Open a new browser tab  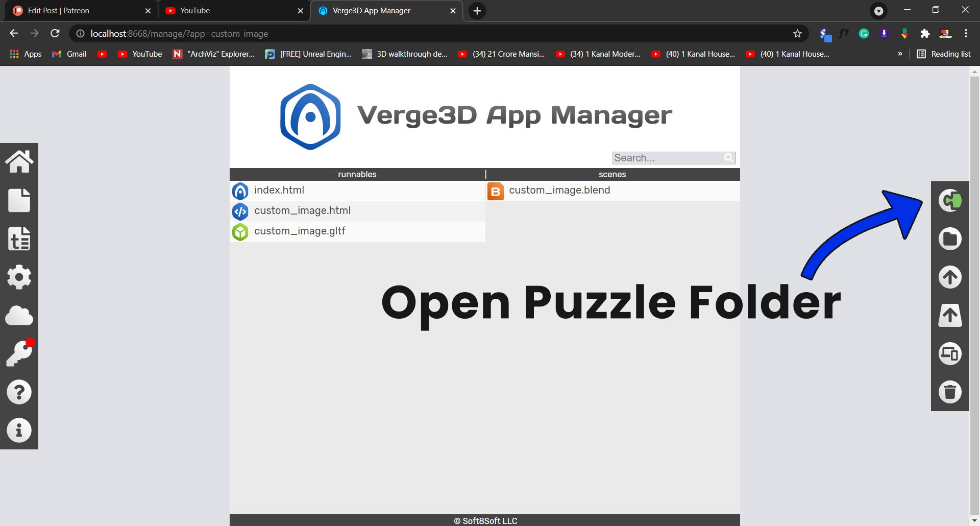(x=477, y=11)
